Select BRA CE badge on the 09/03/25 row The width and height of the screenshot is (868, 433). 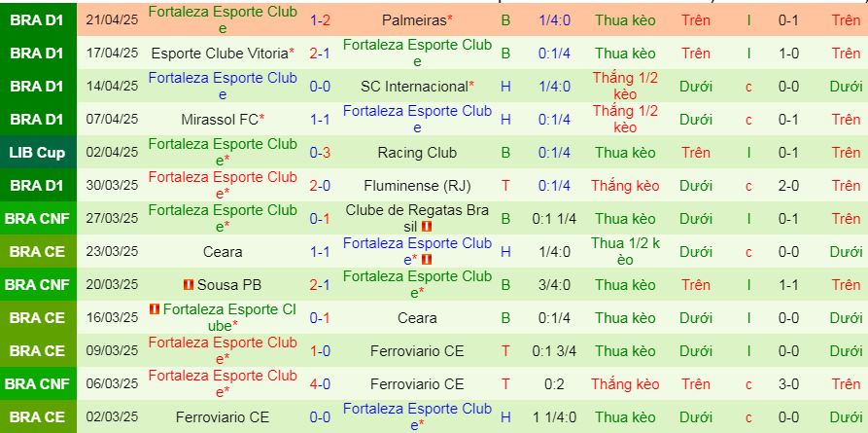point(36,351)
